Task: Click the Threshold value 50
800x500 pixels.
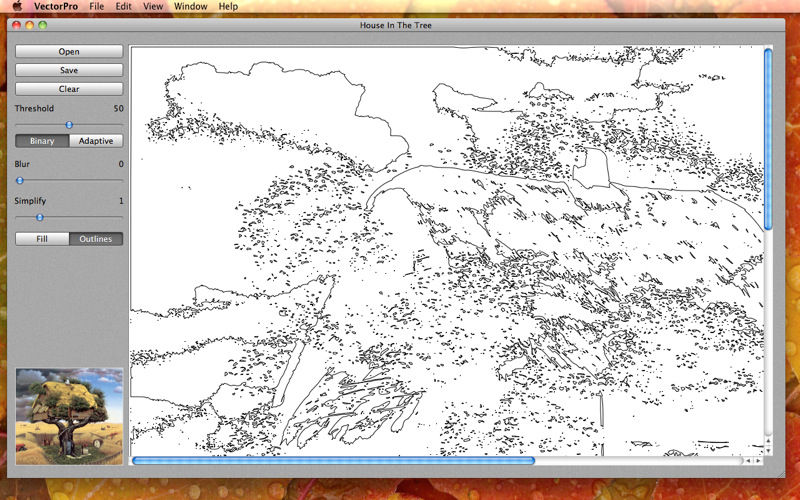Action: click(118, 108)
